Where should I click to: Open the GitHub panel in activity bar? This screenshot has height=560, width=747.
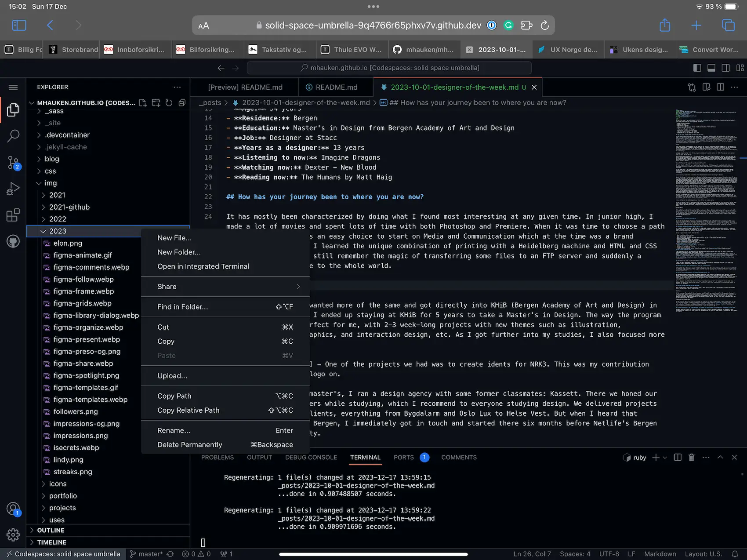pyautogui.click(x=13, y=241)
